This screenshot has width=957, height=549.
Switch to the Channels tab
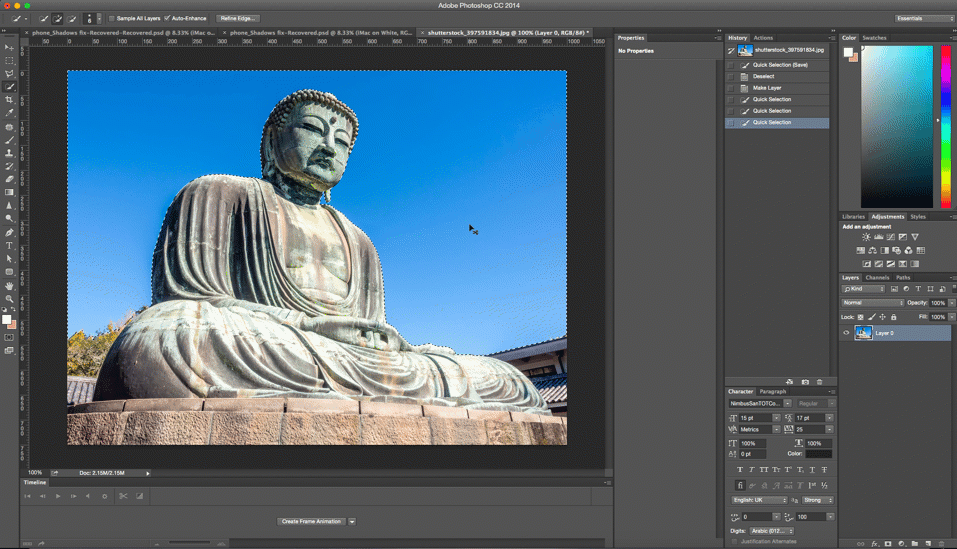coord(877,278)
